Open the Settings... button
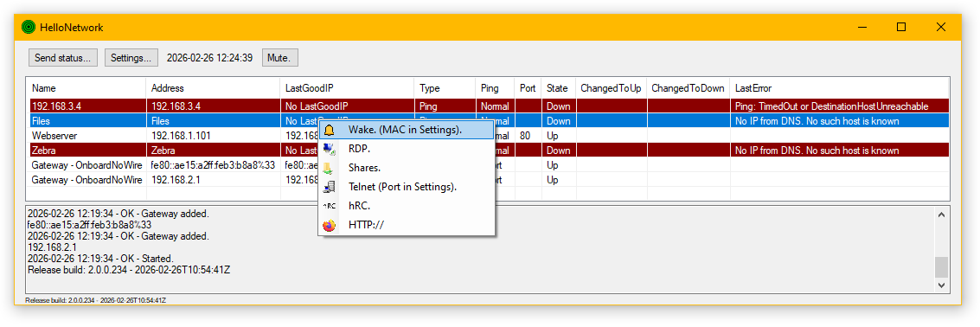 [x=131, y=57]
